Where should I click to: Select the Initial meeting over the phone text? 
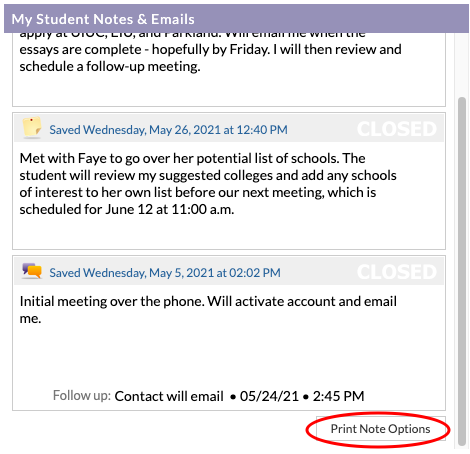click(x=112, y=301)
